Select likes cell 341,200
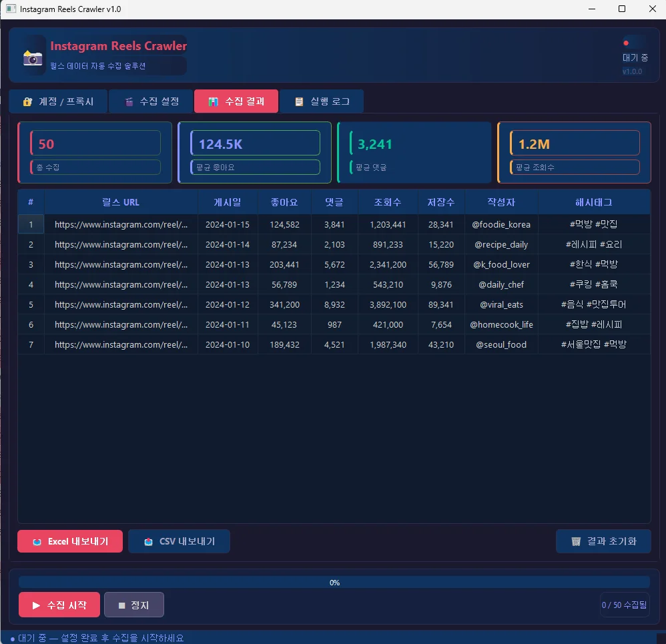The image size is (666, 644). click(284, 304)
